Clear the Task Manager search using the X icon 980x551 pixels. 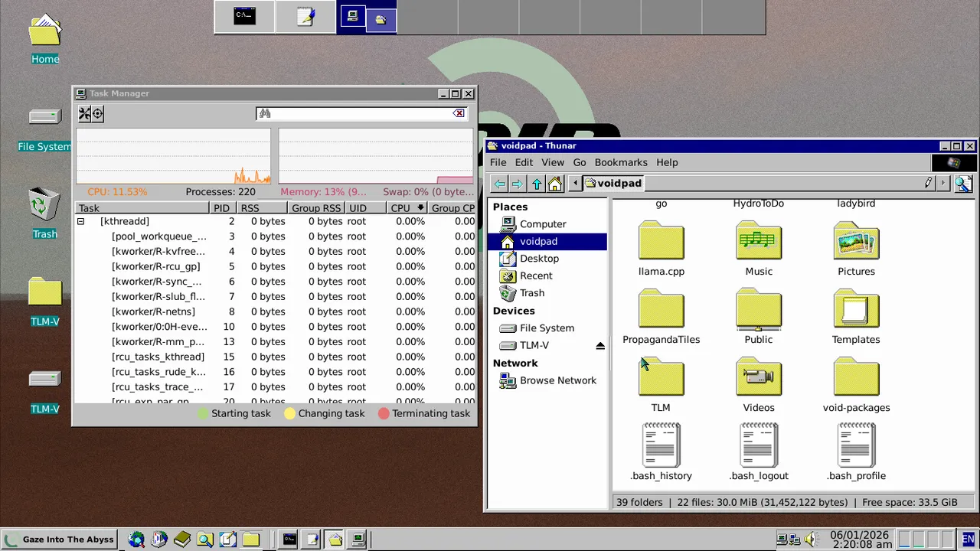point(458,113)
